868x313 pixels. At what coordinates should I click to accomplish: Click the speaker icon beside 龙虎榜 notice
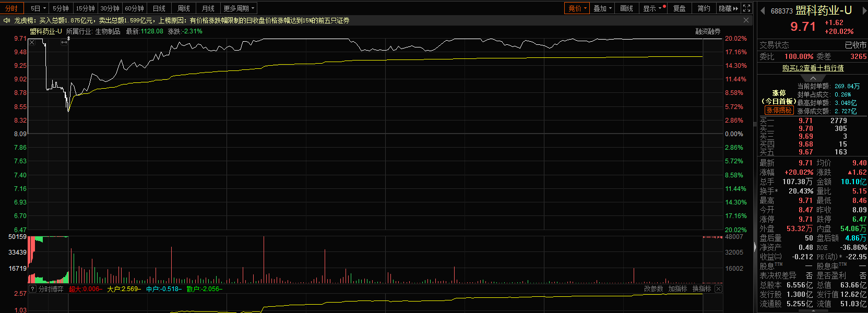point(7,20)
